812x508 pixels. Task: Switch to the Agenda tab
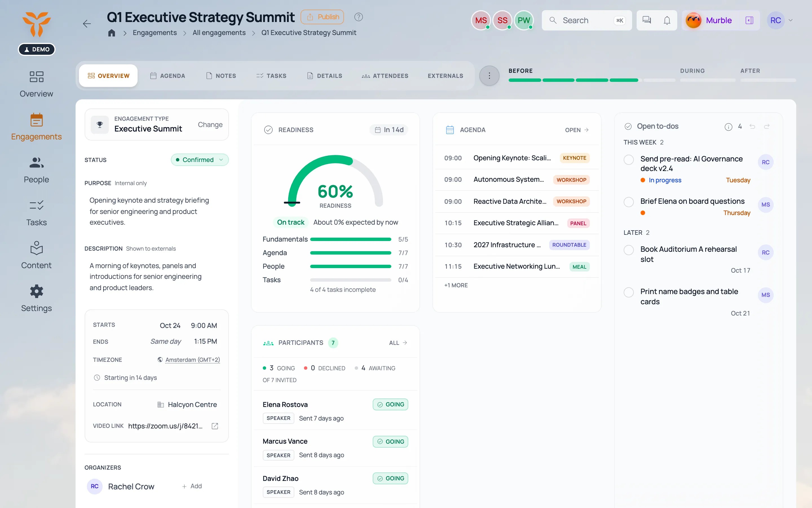tap(167, 76)
